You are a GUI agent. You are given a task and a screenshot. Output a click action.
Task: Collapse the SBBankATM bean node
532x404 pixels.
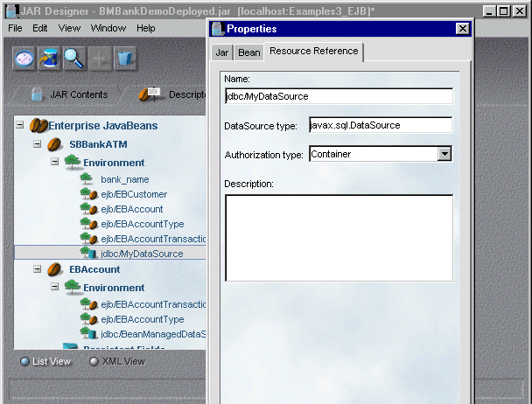point(38,144)
